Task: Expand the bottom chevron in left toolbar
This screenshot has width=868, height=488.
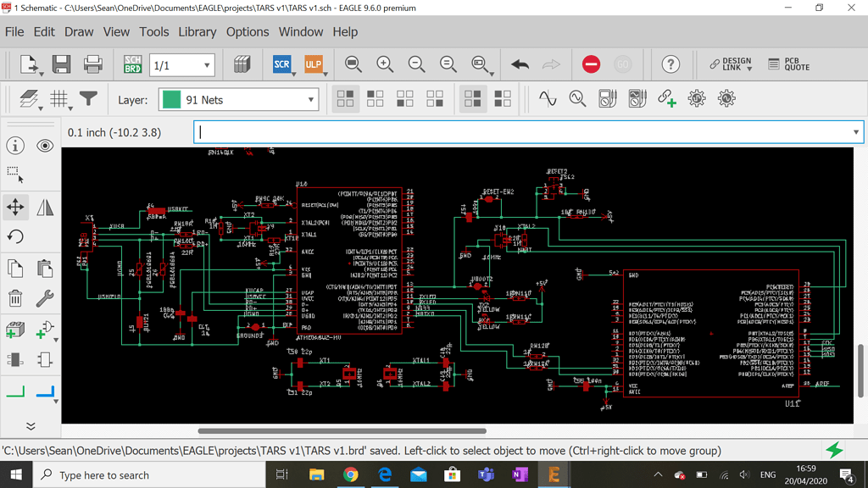Action: [31, 425]
